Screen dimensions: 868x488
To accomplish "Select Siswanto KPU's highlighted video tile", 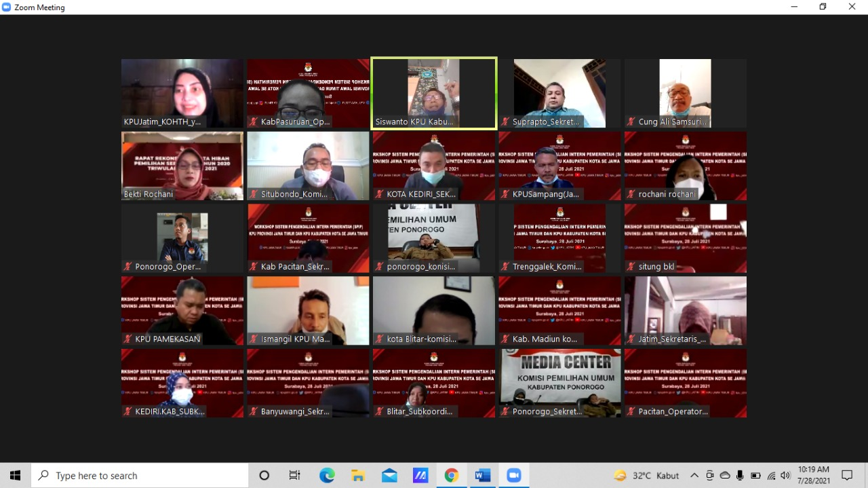I will click(434, 93).
